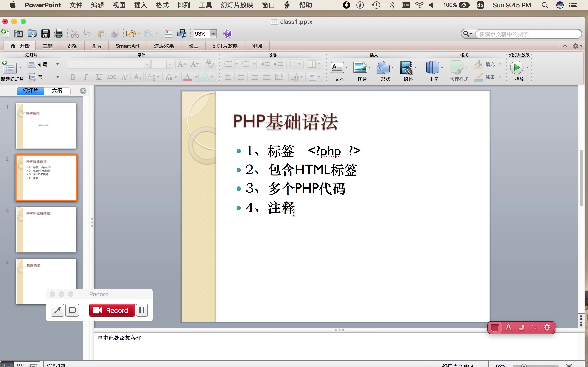Viewport: 588px width, 367px height.
Task: Open the 插入 menu in menu bar
Action: (x=140, y=5)
